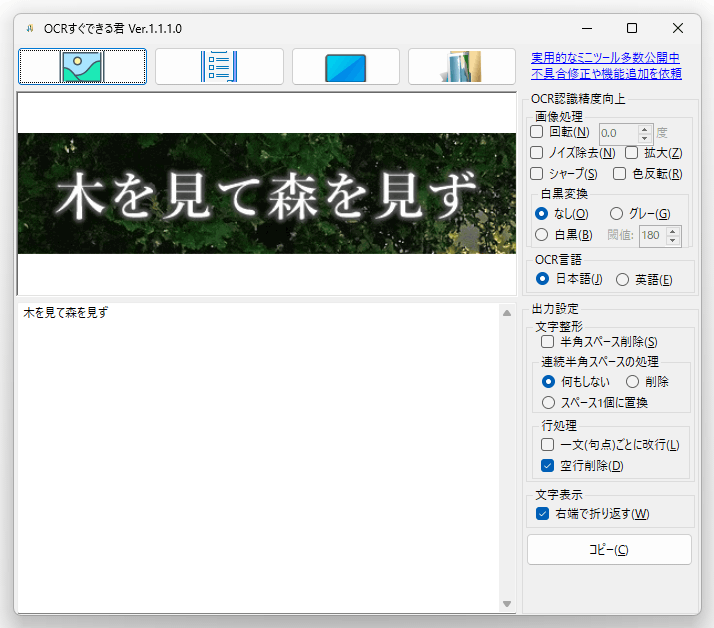This screenshot has width=714, height=628.
Task: Click the コピー(C) button
Action: click(x=609, y=550)
